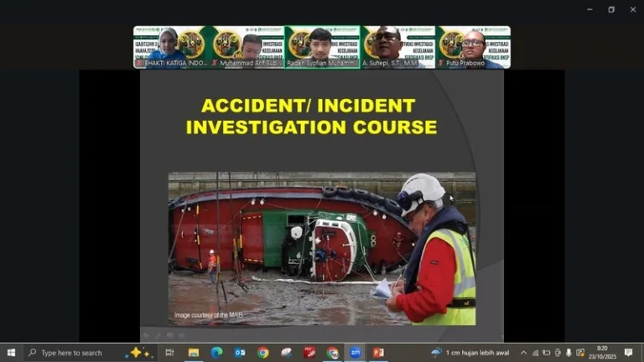644x362 pixels.
Task: Restore down the Zoom meeting window
Action: pos(611,9)
